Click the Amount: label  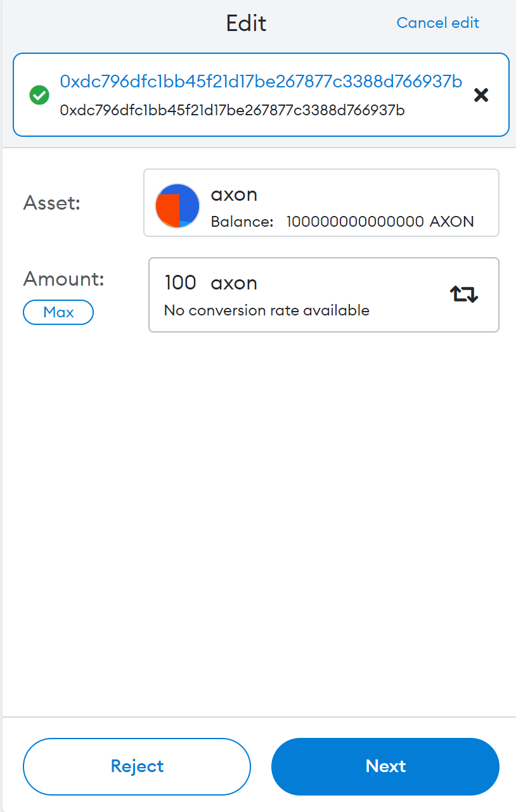64,279
